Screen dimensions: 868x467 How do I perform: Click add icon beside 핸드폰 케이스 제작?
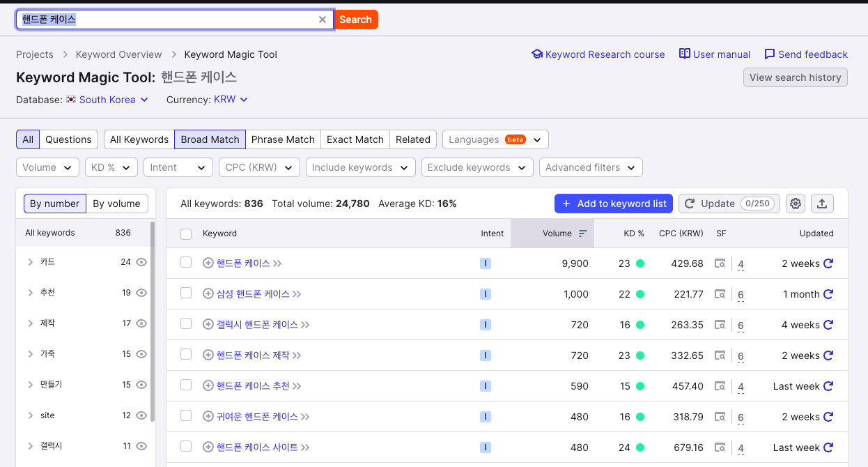click(x=208, y=355)
